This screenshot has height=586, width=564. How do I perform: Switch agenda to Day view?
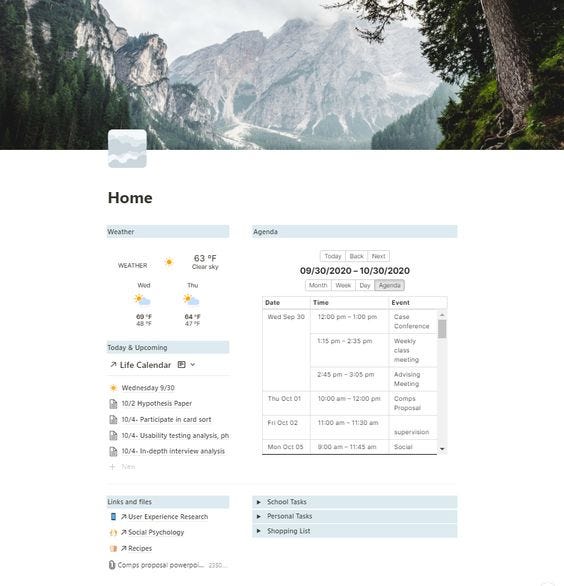365,285
